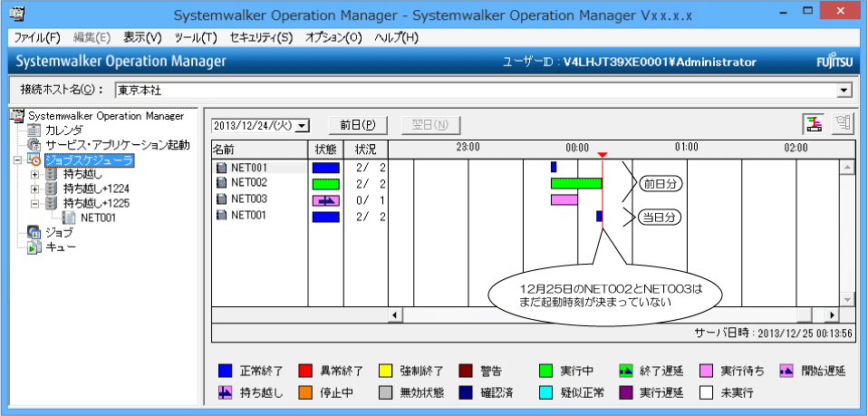This screenshot has height=416, width=868.
Task: Click the server date time status text
Action: pos(774,334)
